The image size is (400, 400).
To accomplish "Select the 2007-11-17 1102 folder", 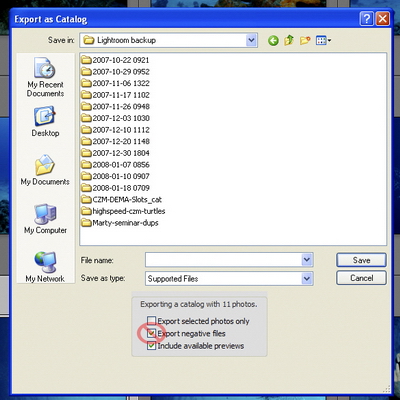I will [x=115, y=95].
